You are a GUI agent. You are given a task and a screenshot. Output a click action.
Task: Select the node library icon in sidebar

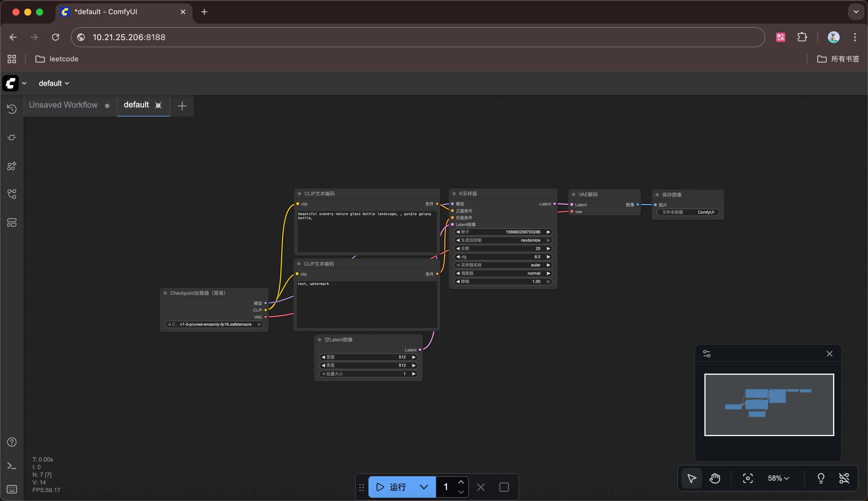click(x=12, y=166)
